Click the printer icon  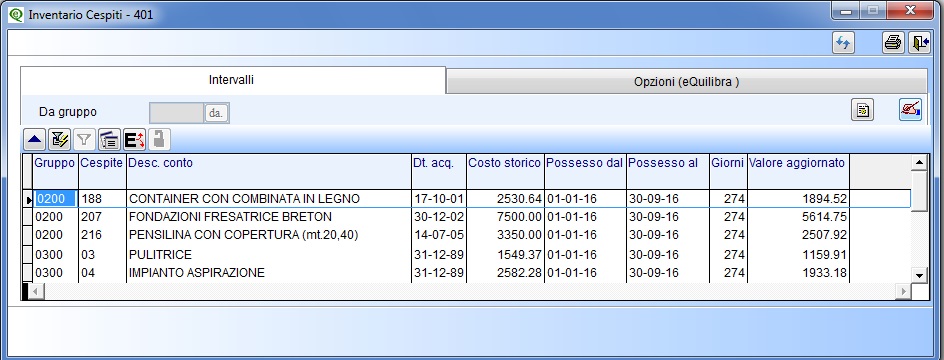(893, 43)
